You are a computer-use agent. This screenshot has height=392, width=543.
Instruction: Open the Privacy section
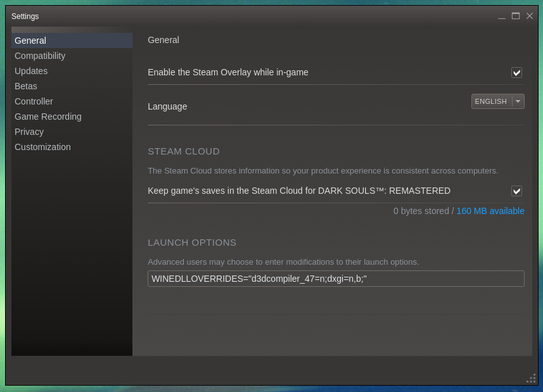tap(72, 132)
